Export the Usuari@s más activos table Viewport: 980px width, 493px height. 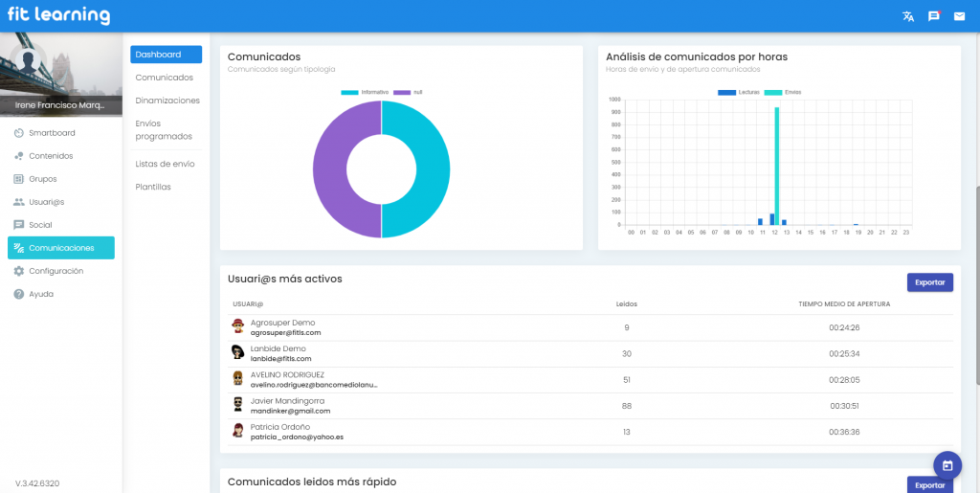click(x=929, y=282)
